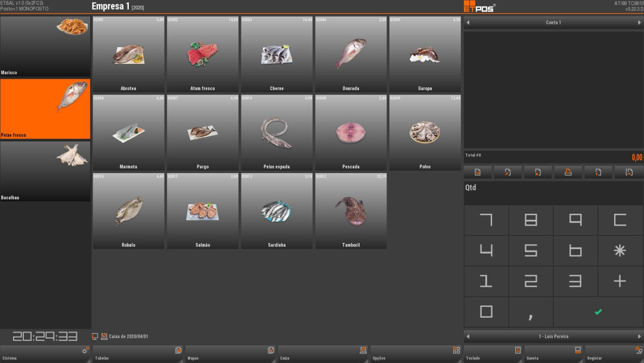This screenshot has width=644, height=363.
Task: Go to previous account with Conta 1 left arrow
Action: pyautogui.click(x=468, y=23)
